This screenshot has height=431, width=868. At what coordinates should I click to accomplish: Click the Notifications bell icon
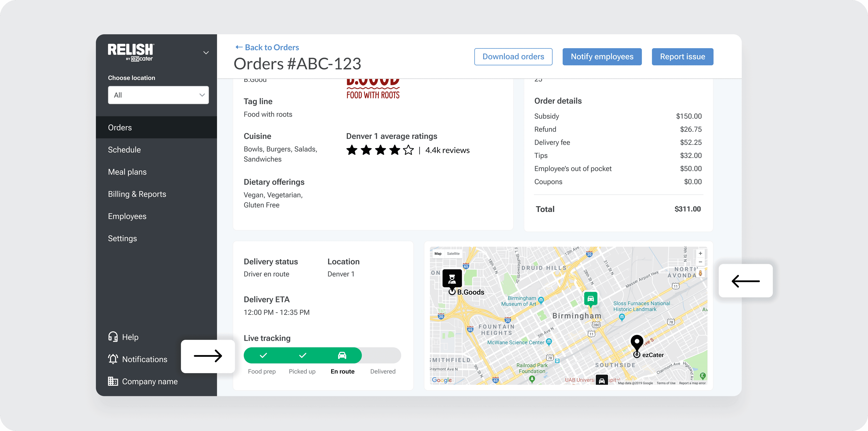[x=113, y=359]
